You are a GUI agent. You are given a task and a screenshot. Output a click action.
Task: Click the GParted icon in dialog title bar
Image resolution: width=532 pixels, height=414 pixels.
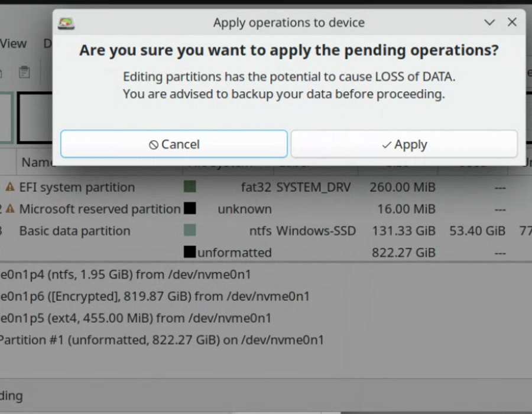click(x=66, y=23)
